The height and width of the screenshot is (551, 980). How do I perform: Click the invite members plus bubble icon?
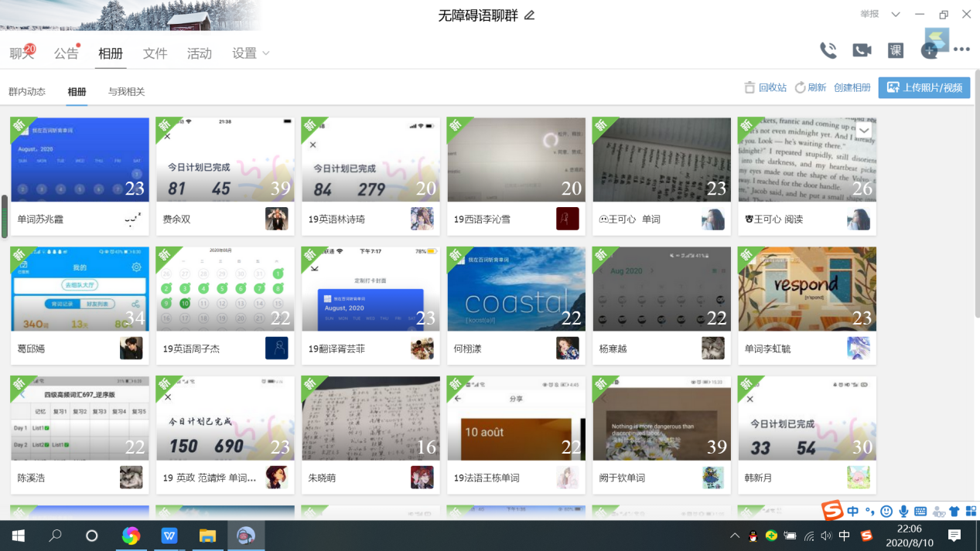click(929, 51)
